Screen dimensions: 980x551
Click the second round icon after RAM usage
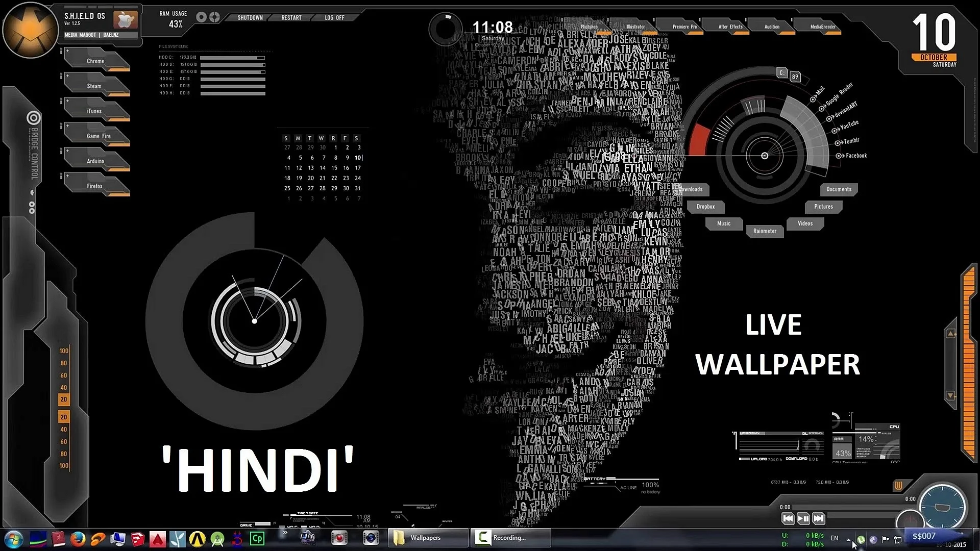tap(214, 17)
